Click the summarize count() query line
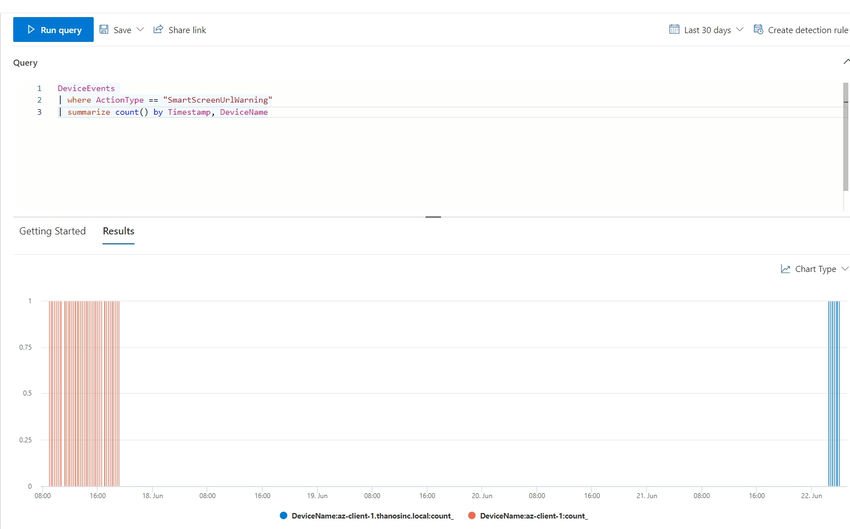The height and width of the screenshot is (529, 850). tap(163, 112)
